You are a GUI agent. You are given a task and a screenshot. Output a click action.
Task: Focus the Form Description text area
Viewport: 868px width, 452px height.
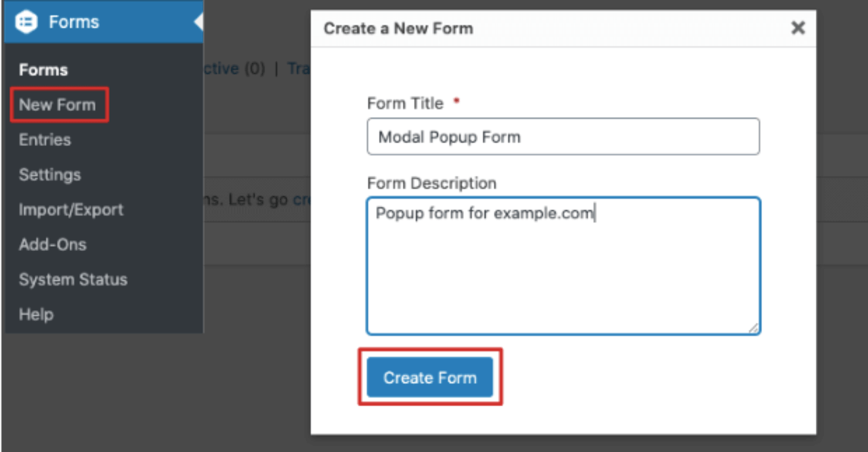click(x=563, y=266)
